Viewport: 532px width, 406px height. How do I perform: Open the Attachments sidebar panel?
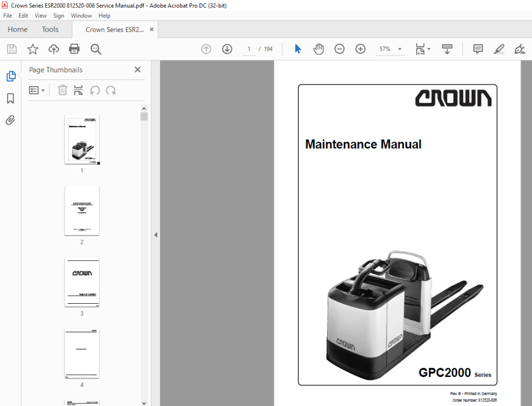[10, 120]
